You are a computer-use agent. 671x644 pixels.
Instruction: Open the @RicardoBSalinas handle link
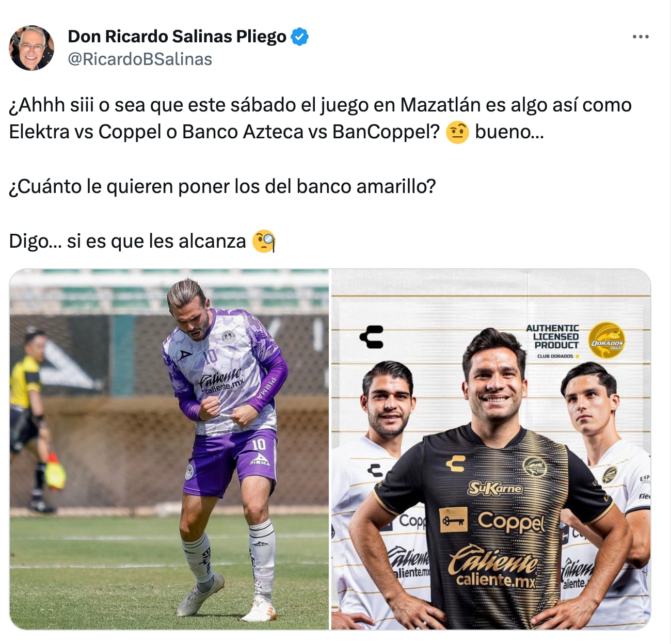[140, 59]
